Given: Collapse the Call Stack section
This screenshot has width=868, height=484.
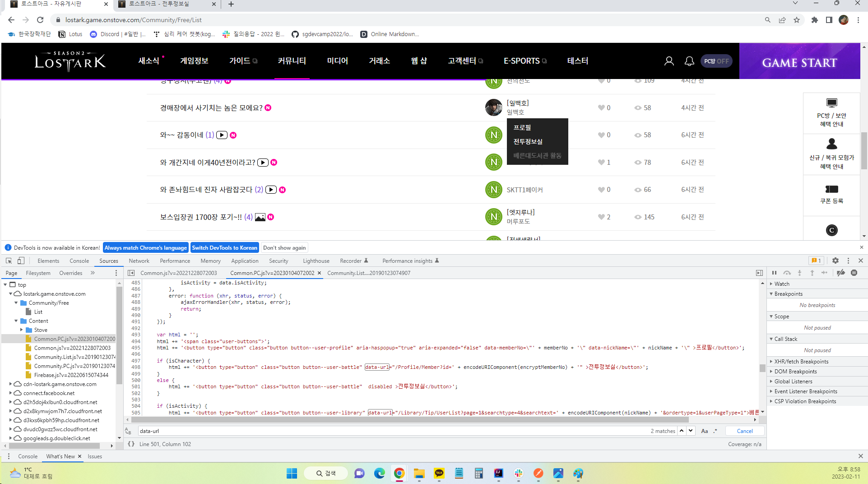Looking at the screenshot, I should coord(817,339).
